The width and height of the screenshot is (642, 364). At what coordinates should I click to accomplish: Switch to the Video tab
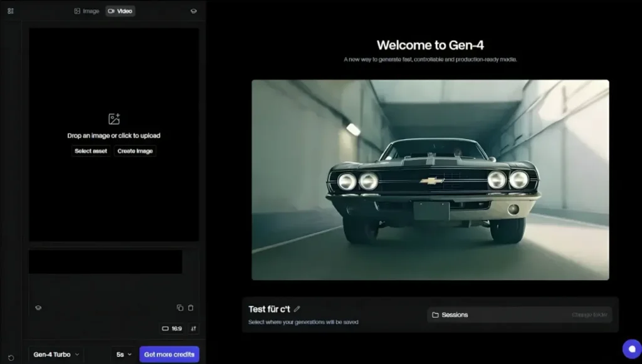coord(120,11)
